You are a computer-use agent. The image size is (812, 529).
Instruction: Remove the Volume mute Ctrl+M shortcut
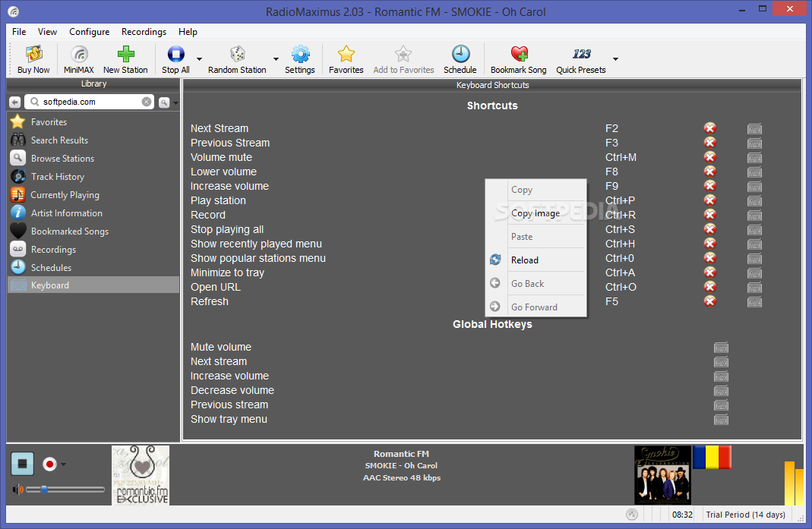point(710,157)
